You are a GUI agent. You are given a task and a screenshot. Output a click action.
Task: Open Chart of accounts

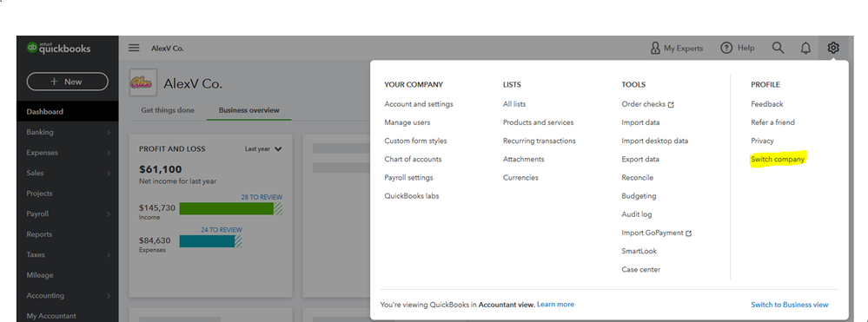pos(413,159)
